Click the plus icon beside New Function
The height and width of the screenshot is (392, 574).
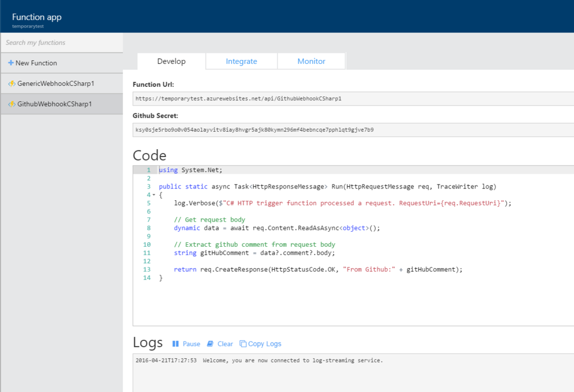tap(11, 63)
